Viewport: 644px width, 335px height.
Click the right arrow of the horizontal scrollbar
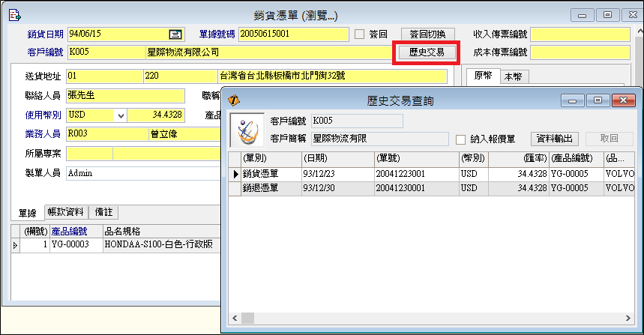coord(629,319)
